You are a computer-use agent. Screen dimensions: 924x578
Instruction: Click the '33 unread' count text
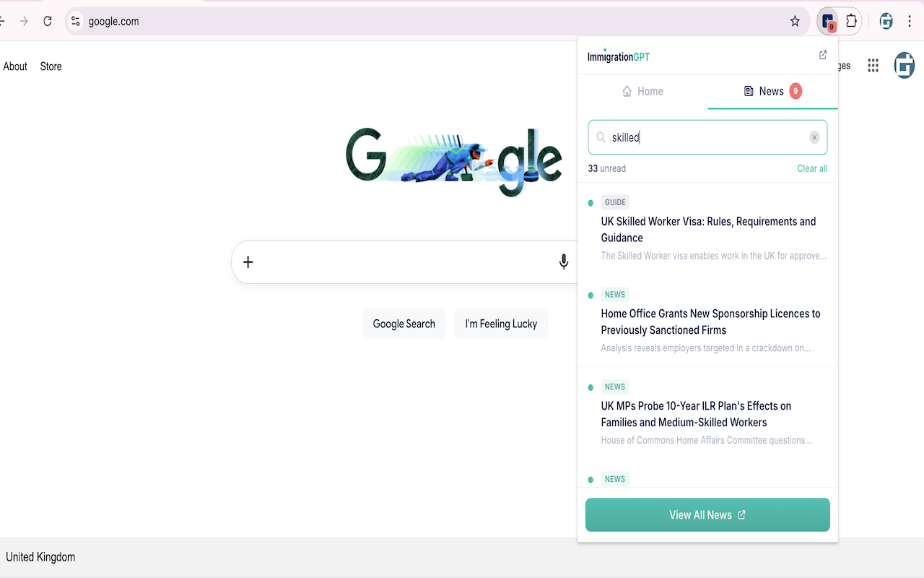pyautogui.click(x=607, y=168)
